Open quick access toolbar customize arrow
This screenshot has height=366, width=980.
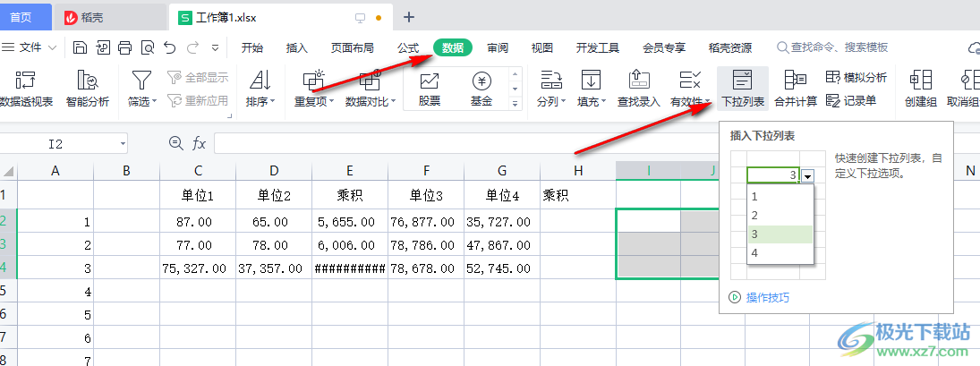[215, 47]
